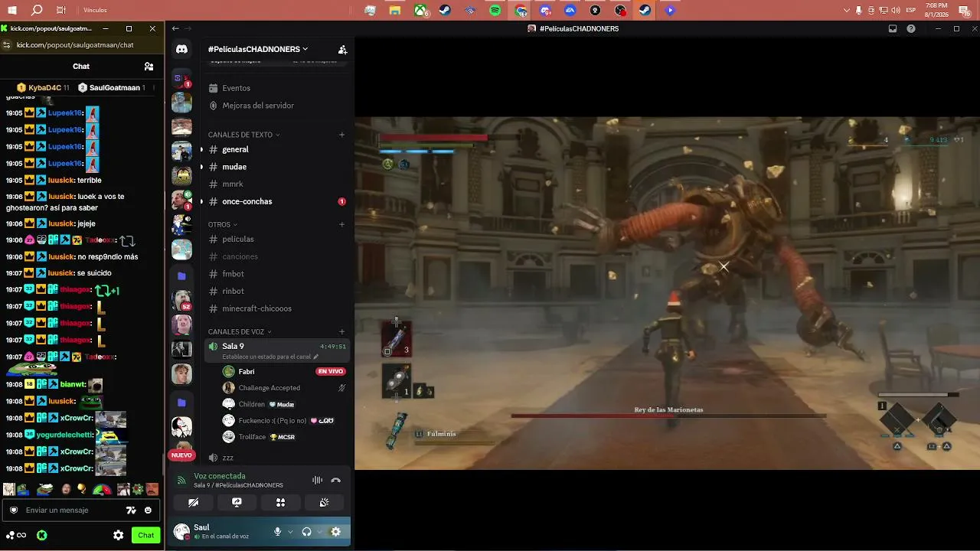This screenshot has height=551, width=980.
Task: Collapse the Canales de Voz category
Action: (x=240, y=332)
